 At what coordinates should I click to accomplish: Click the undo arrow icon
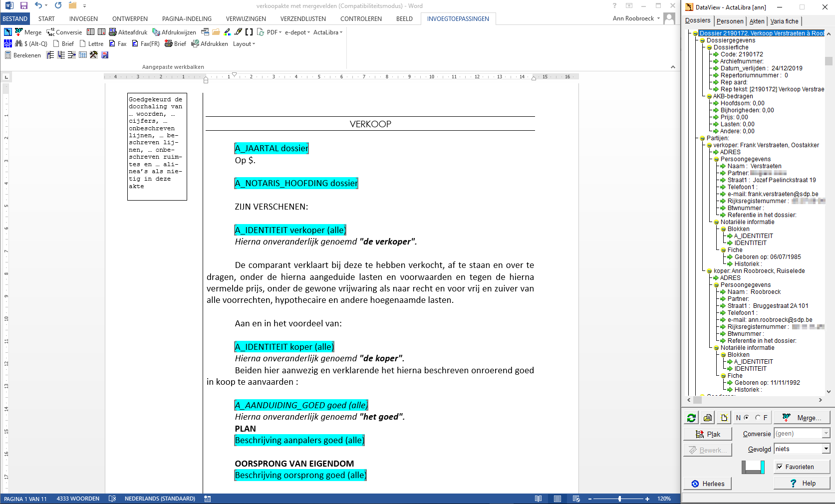coord(38,5)
